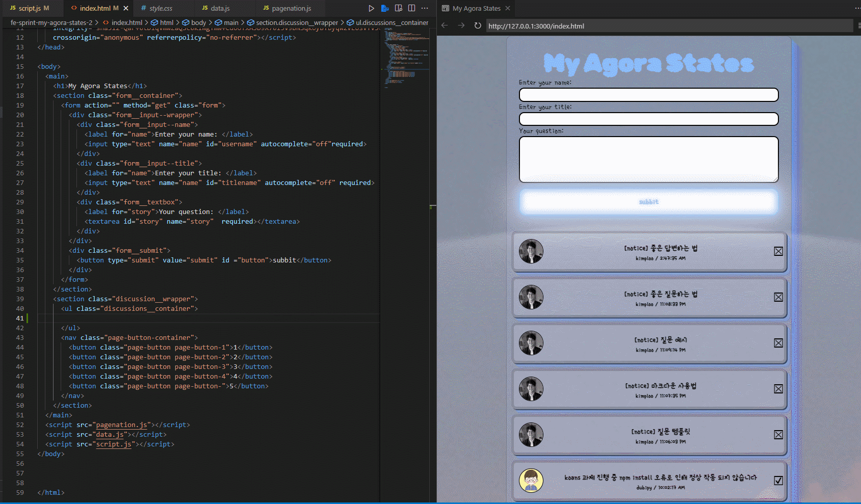Focus the 'Your question' textarea

(x=648, y=159)
